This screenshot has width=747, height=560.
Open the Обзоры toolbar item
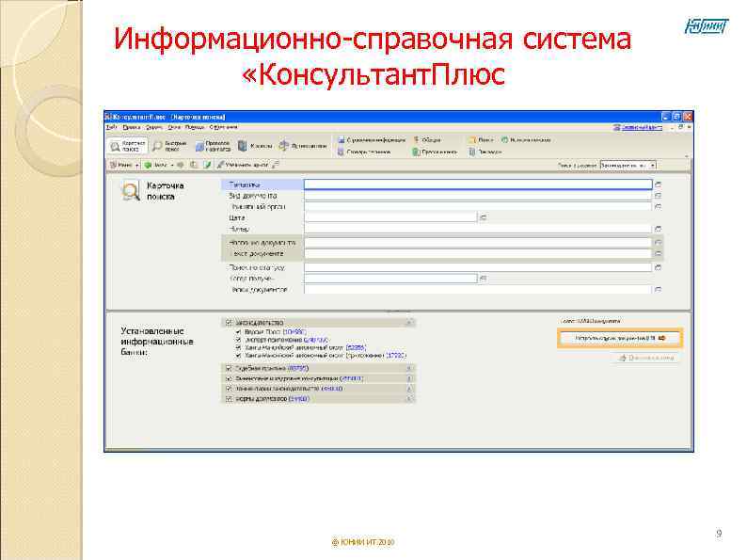(x=427, y=140)
